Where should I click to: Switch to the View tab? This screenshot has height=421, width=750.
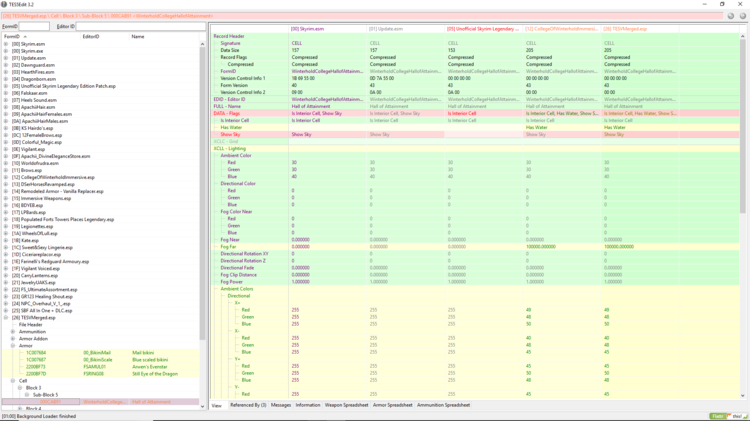coord(217,405)
